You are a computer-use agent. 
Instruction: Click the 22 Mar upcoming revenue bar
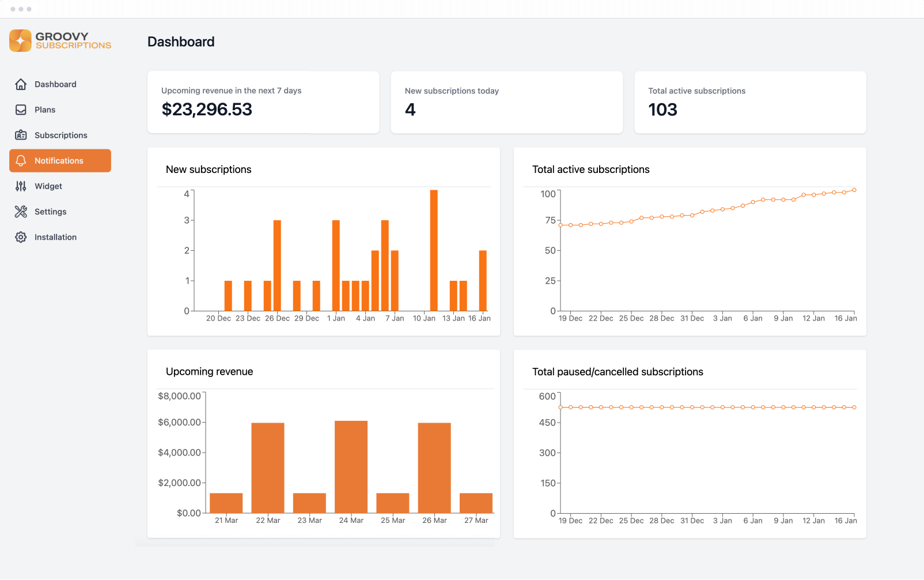(x=268, y=468)
